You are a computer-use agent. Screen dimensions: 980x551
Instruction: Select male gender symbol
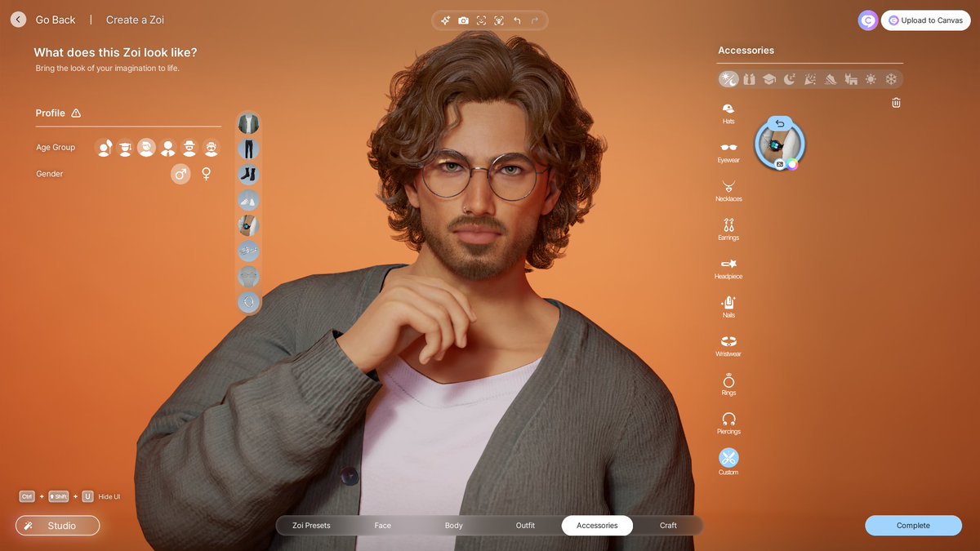pyautogui.click(x=180, y=174)
